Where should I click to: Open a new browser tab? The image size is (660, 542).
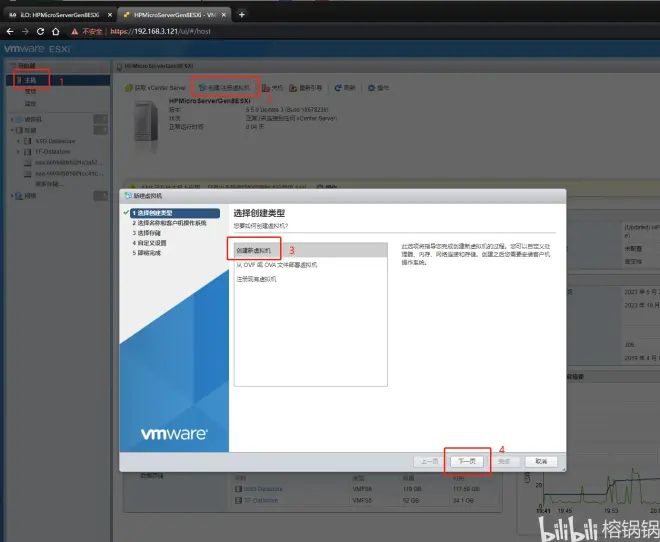coord(242,15)
